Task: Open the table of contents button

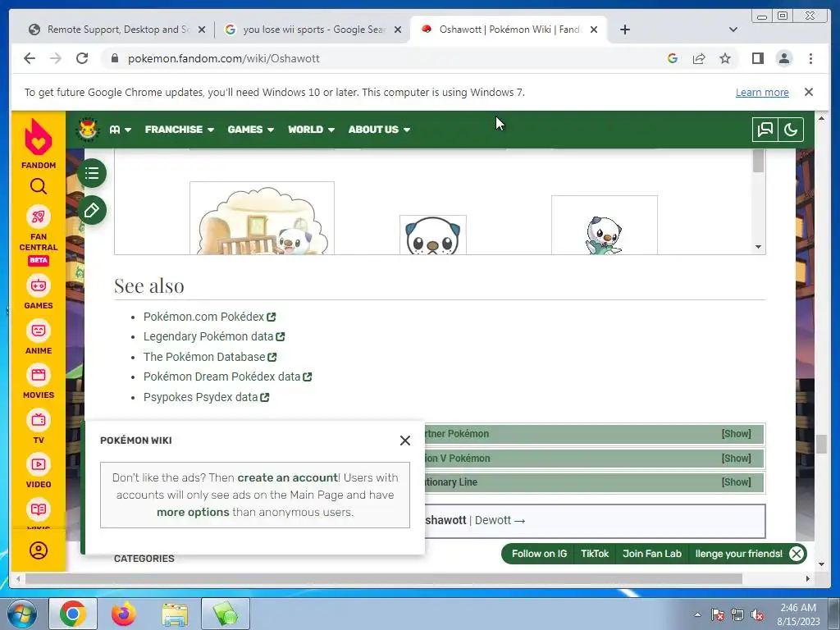Action: 92,173
